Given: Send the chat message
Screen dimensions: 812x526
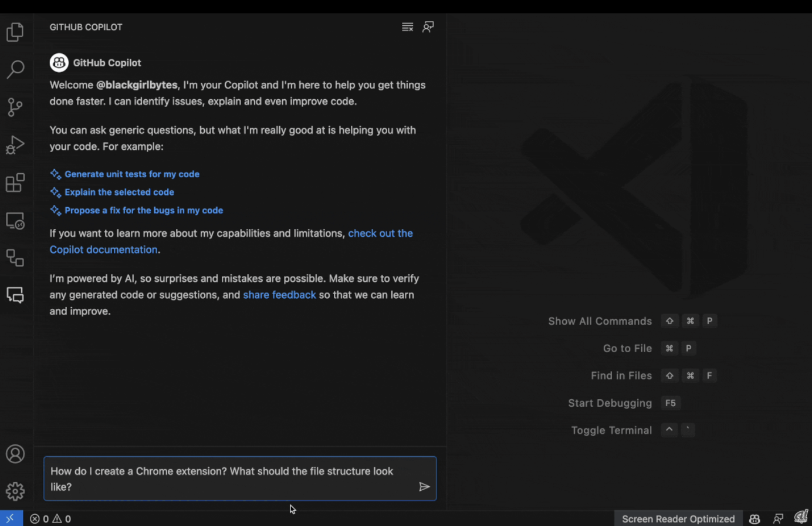Looking at the screenshot, I should [x=424, y=487].
